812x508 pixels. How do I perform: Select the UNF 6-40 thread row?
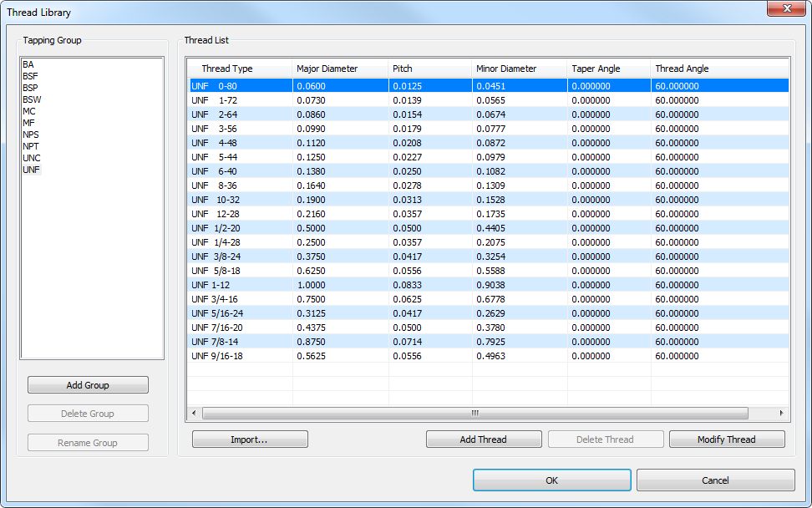(x=489, y=171)
